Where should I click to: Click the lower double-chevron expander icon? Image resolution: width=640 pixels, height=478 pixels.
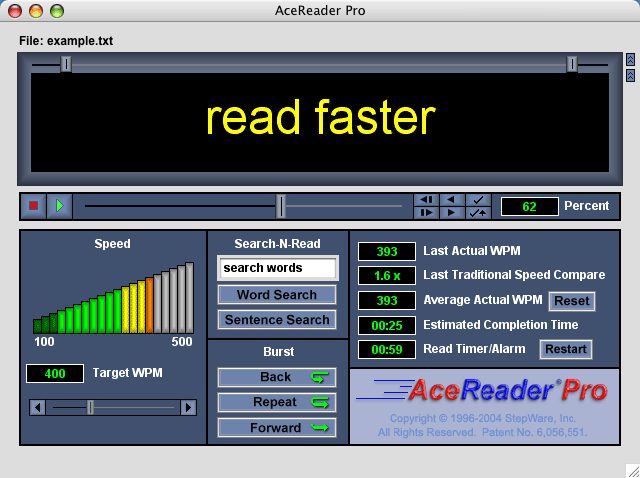[630, 75]
